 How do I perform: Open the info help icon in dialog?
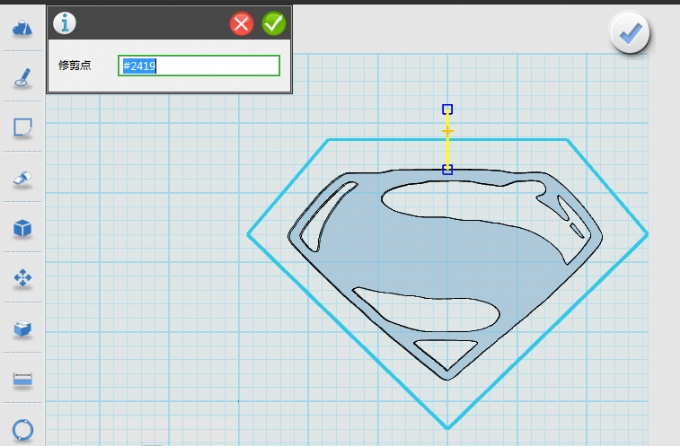pyautogui.click(x=65, y=23)
